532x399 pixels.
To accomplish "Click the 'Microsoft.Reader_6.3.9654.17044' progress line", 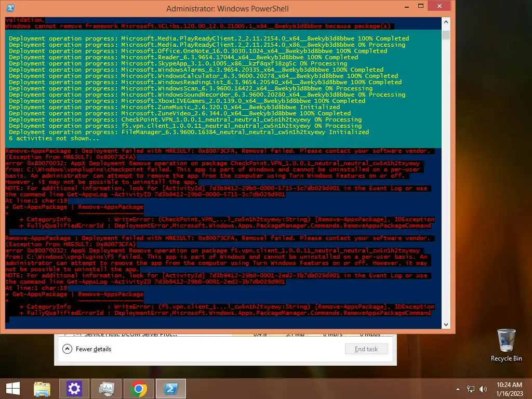I will coord(183,57).
